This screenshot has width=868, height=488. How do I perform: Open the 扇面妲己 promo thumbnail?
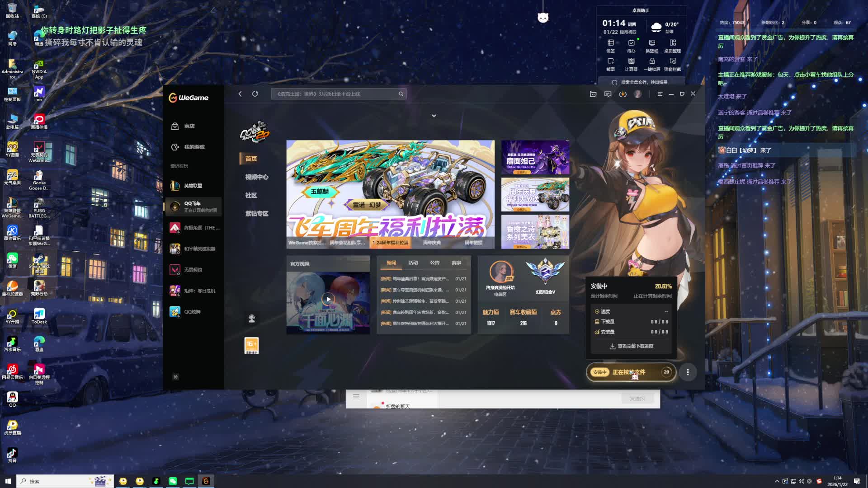pyautogui.click(x=535, y=157)
